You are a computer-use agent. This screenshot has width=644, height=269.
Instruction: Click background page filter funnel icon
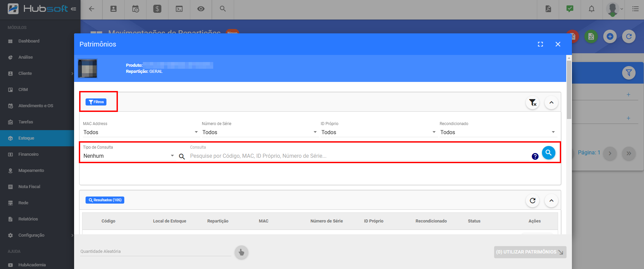tap(629, 73)
